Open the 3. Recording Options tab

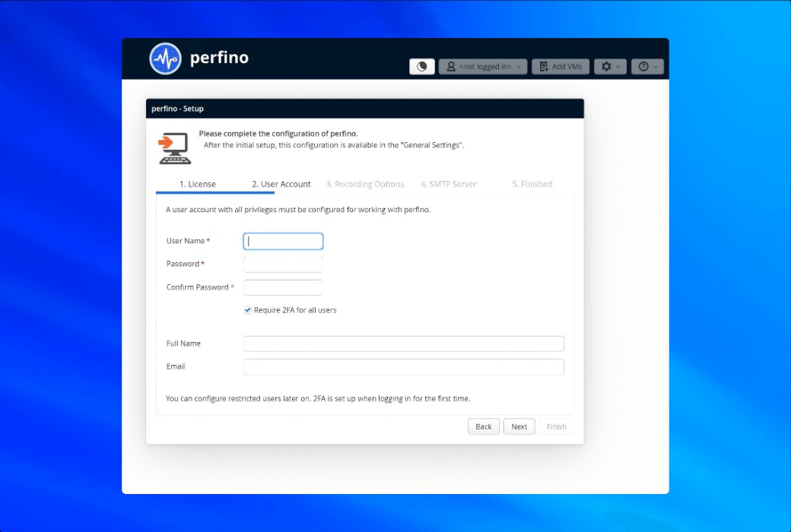pos(365,184)
